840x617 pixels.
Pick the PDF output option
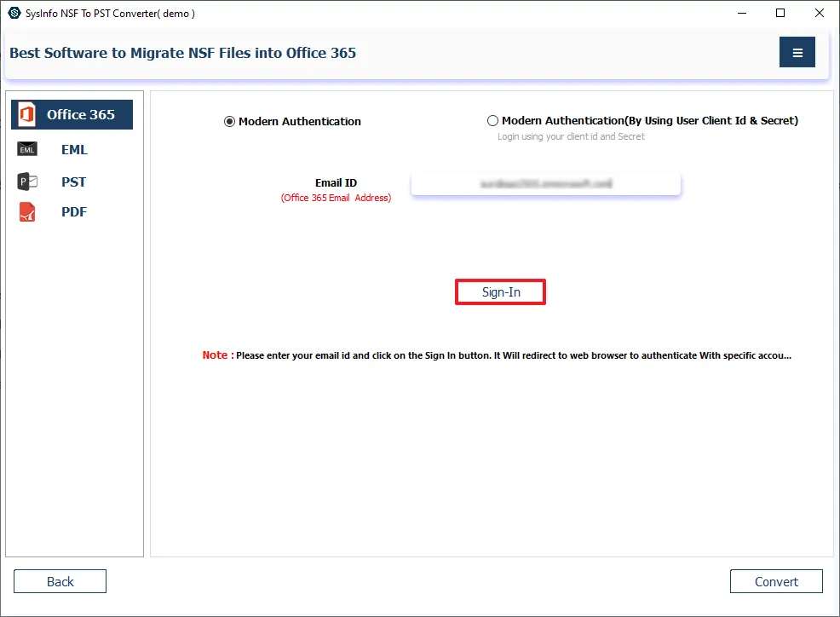(x=74, y=211)
